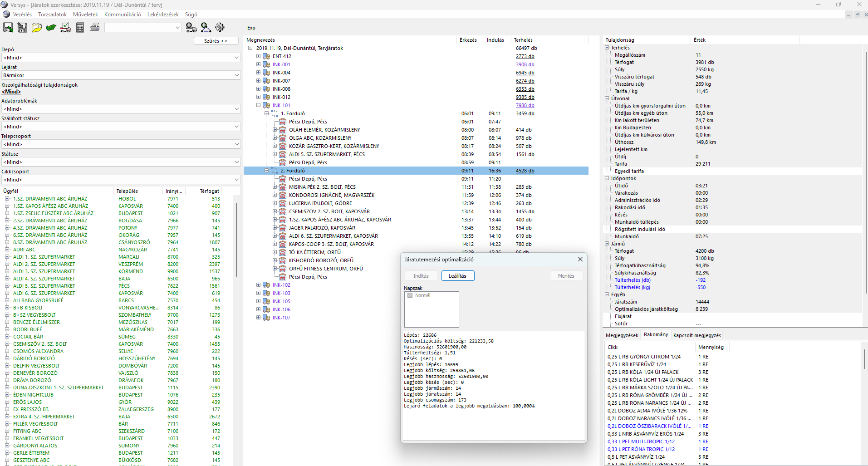The height and width of the screenshot is (466, 868).
Task: Collapse the 2. Forduló tree node
Action: click(x=266, y=171)
